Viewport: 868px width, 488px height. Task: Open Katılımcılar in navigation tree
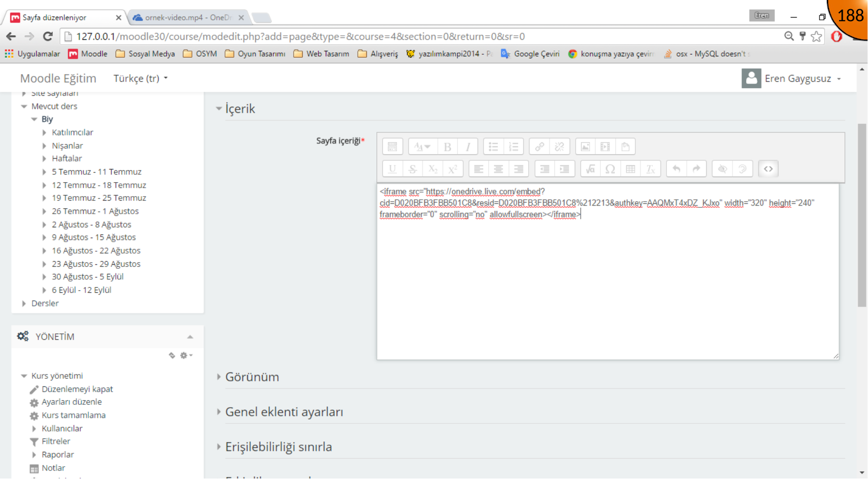[x=72, y=132]
